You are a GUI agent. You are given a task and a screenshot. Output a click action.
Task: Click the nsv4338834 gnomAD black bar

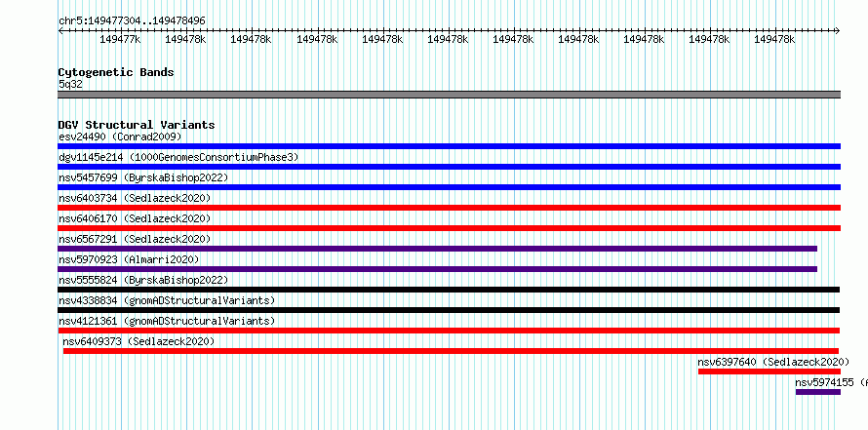point(449,310)
